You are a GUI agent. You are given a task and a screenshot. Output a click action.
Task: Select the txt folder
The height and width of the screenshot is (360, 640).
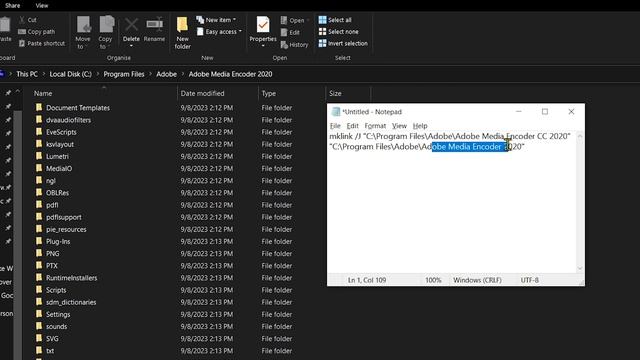[x=50, y=351]
